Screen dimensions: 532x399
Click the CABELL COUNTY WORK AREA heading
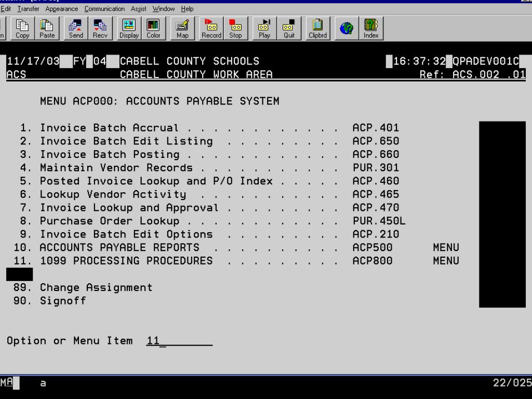[196, 74]
